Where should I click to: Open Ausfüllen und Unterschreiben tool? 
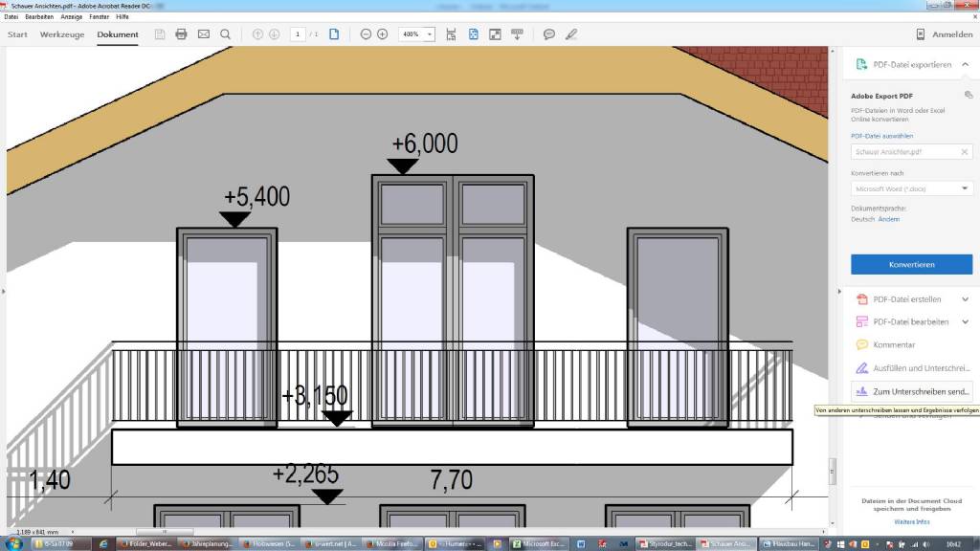pyautogui.click(x=912, y=368)
